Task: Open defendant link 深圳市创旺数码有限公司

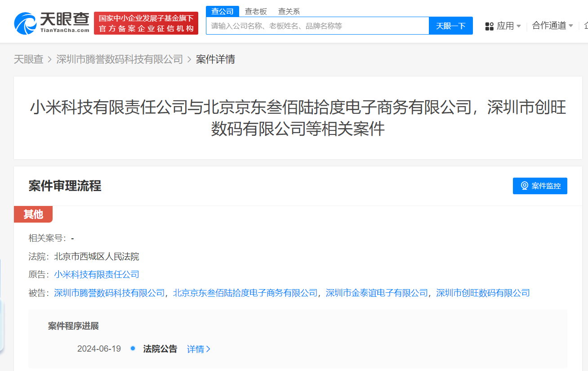Action: 482,293
